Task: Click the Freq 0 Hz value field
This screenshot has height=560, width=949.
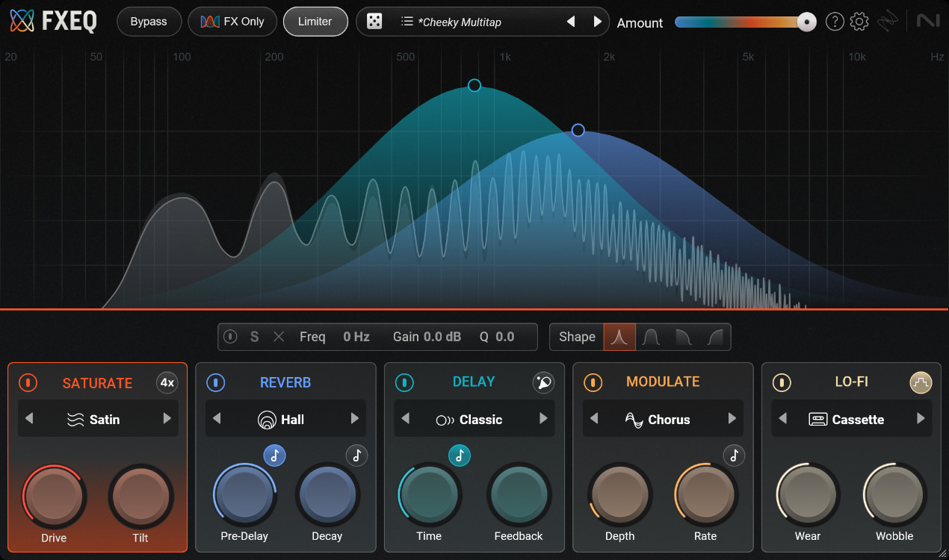Action: click(x=356, y=337)
